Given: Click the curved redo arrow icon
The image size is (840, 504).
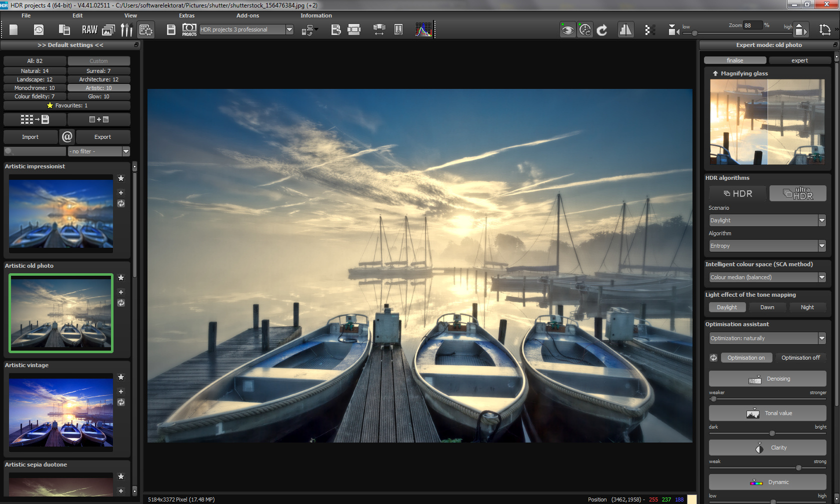Looking at the screenshot, I should [x=602, y=30].
